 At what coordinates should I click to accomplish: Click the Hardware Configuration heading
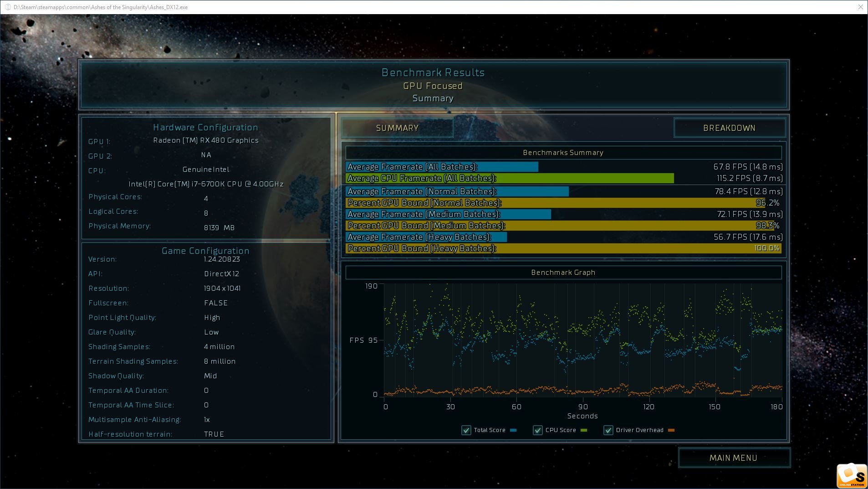click(205, 128)
